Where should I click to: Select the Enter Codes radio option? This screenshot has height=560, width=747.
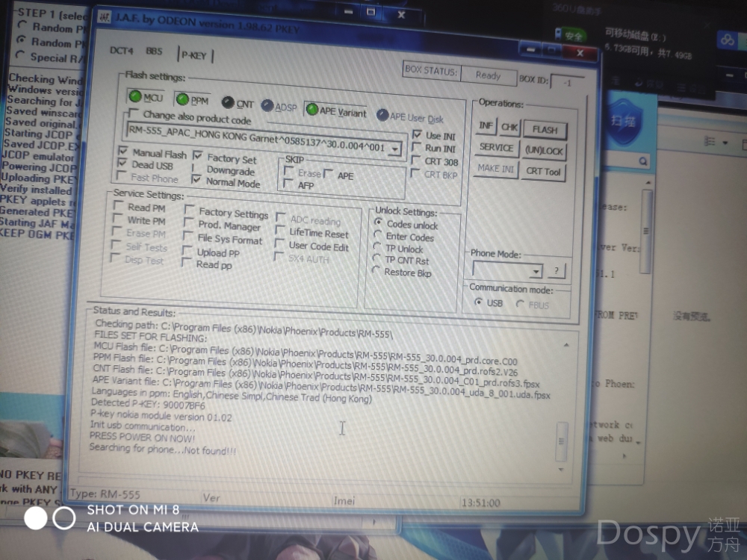378,234
